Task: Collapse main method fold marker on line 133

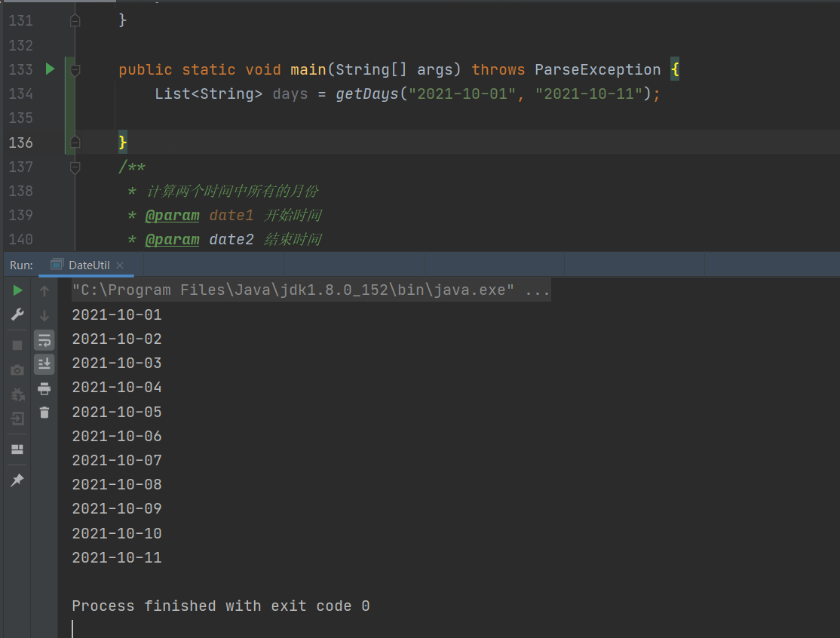Action: (x=75, y=69)
